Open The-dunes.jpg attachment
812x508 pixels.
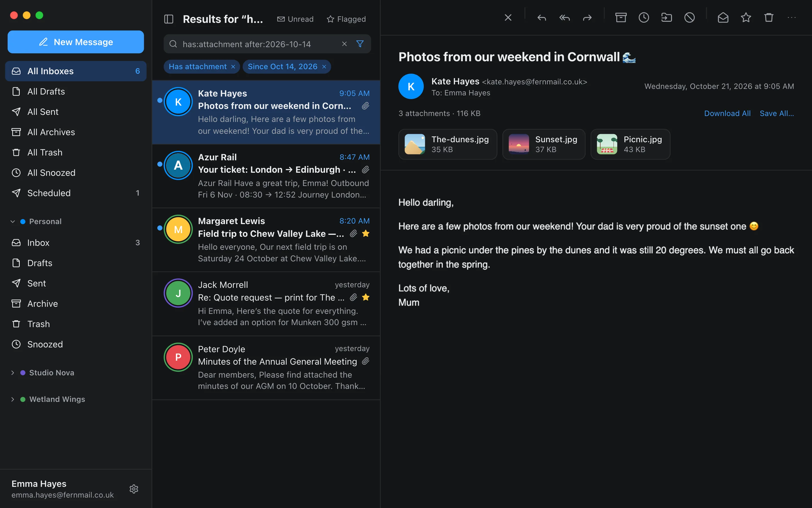coord(448,144)
